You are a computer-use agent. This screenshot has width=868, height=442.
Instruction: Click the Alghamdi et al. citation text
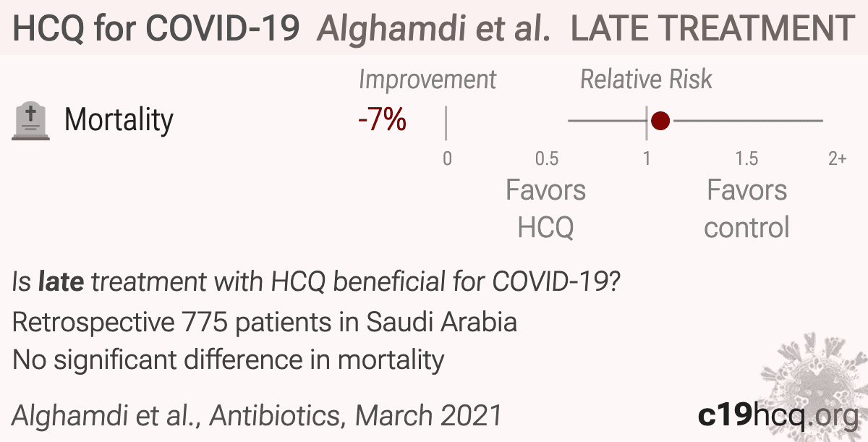tap(257, 415)
